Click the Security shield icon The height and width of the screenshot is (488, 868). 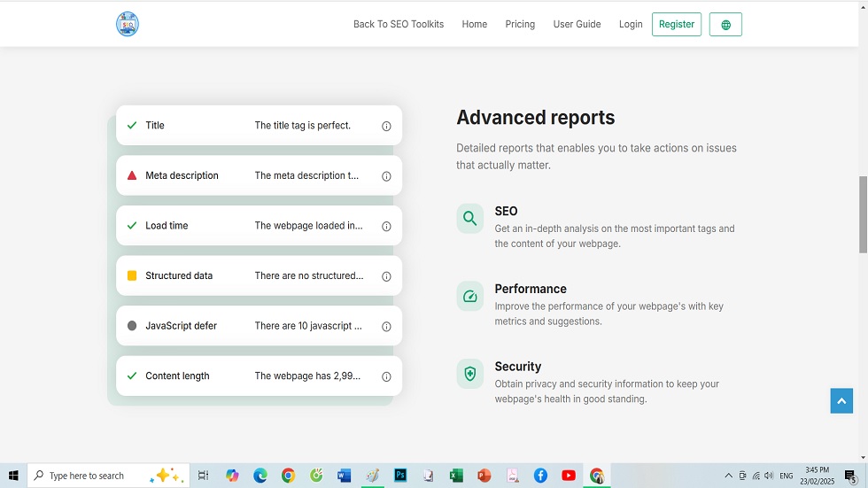coord(470,374)
